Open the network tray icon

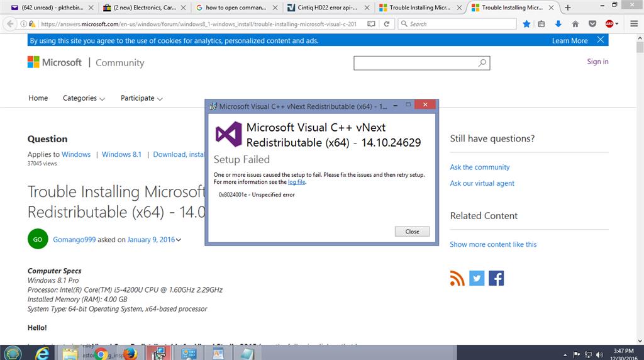(x=588, y=355)
